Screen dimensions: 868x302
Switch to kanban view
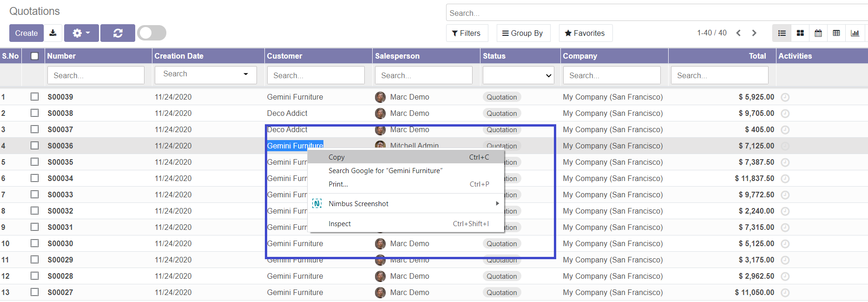800,33
